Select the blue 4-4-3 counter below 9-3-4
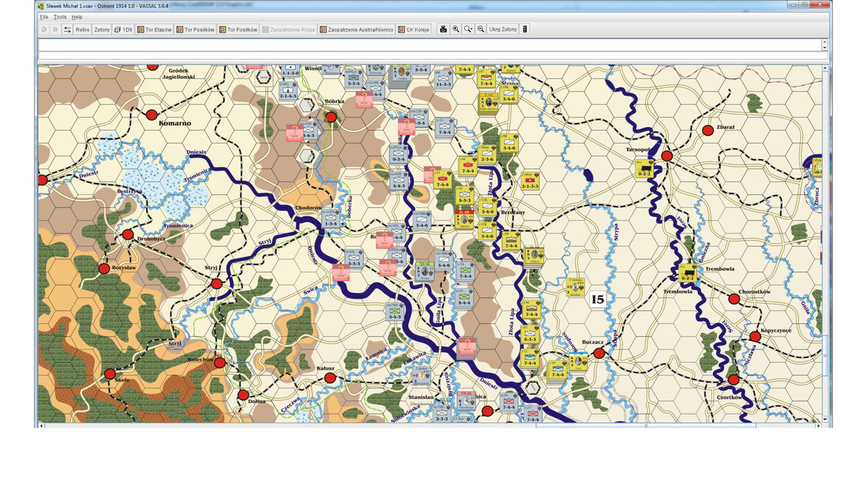Image resolution: width=868 pixels, height=483 pixels. pos(398,180)
